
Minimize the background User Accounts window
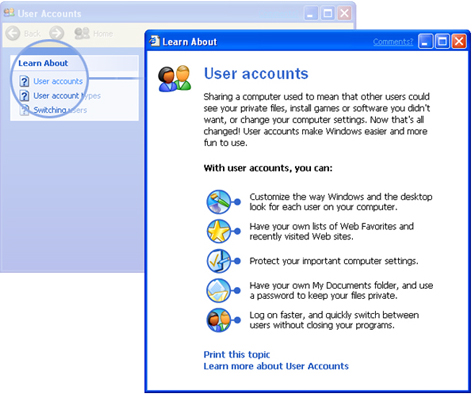311,14
